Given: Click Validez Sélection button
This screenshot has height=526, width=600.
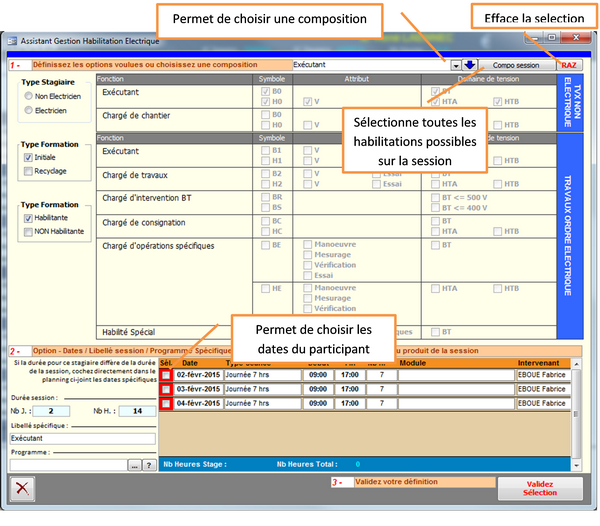Looking at the screenshot, I should tap(539, 487).
